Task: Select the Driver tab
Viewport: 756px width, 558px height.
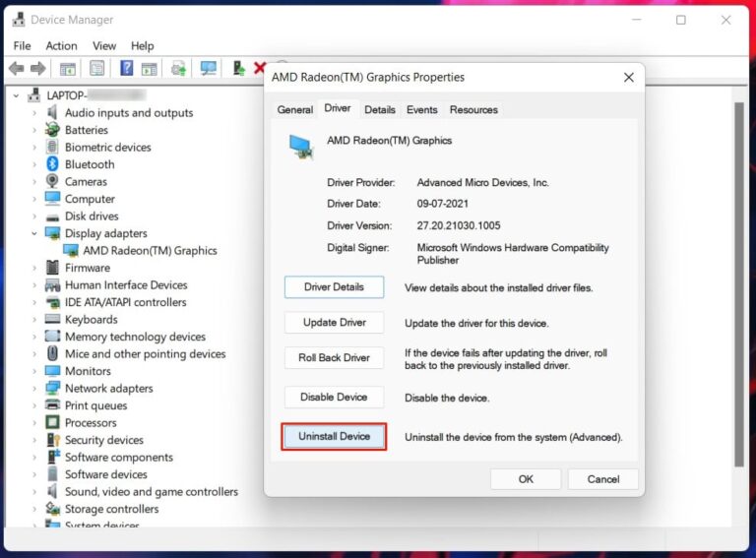Action: click(338, 108)
